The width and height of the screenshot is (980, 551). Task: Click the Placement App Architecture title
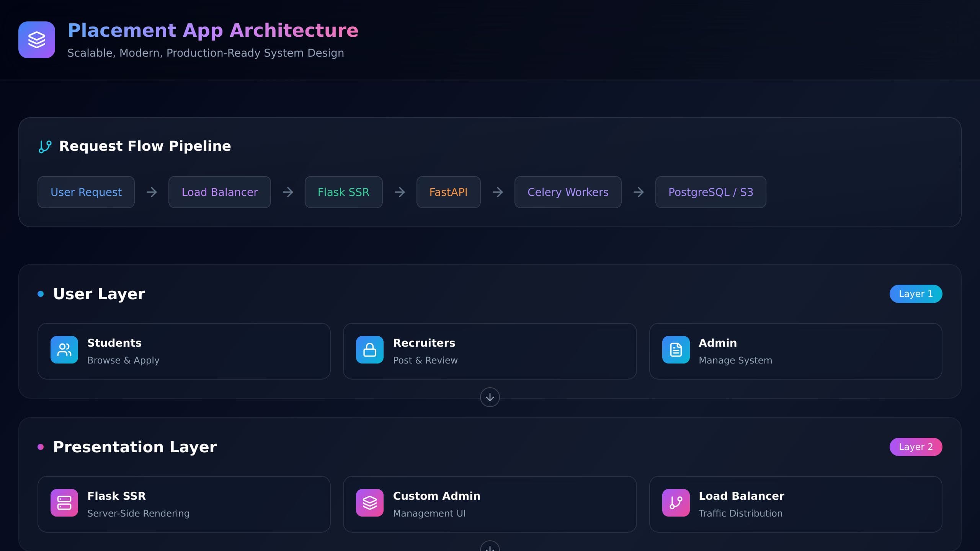pos(213,31)
